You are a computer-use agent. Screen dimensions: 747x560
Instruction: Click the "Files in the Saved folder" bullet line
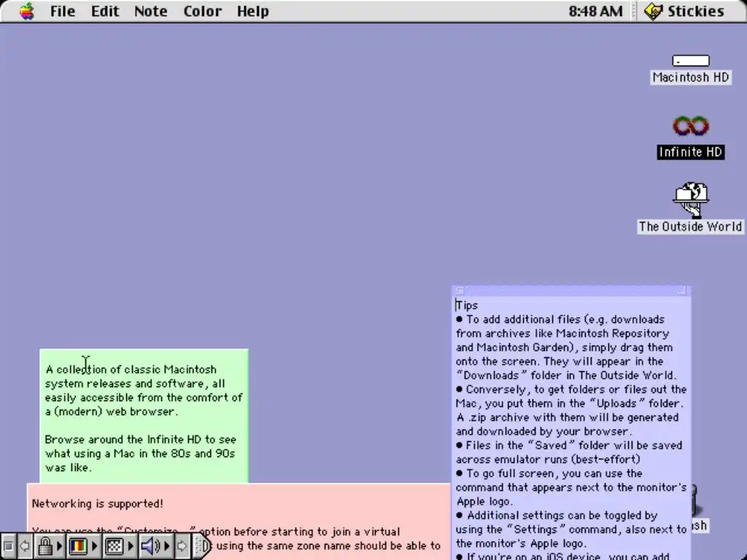pyautogui.click(x=569, y=446)
